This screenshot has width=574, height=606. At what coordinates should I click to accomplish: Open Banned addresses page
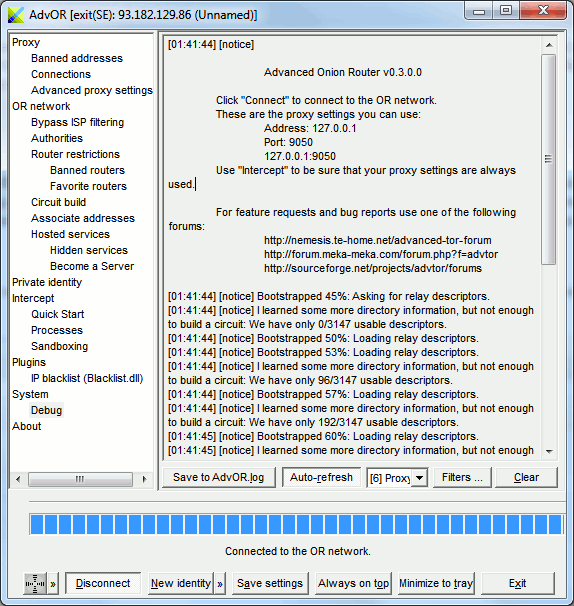pos(77,58)
